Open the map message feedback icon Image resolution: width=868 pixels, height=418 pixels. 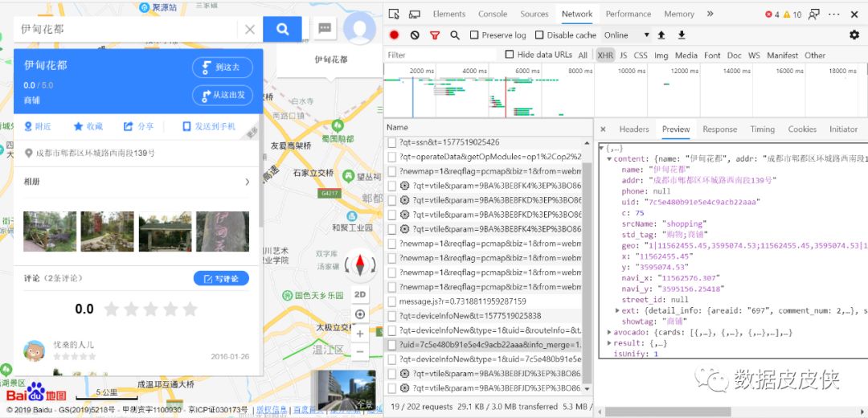(x=325, y=29)
